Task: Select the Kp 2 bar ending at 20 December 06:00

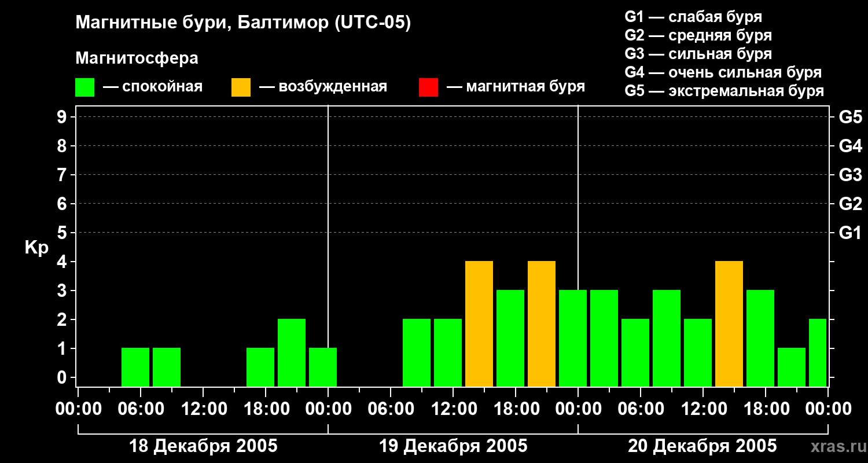Action: (x=635, y=352)
